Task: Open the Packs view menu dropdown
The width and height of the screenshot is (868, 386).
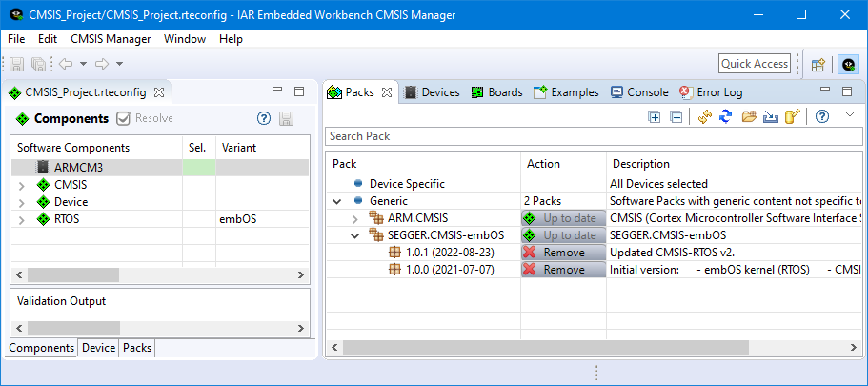Action: coord(849,115)
